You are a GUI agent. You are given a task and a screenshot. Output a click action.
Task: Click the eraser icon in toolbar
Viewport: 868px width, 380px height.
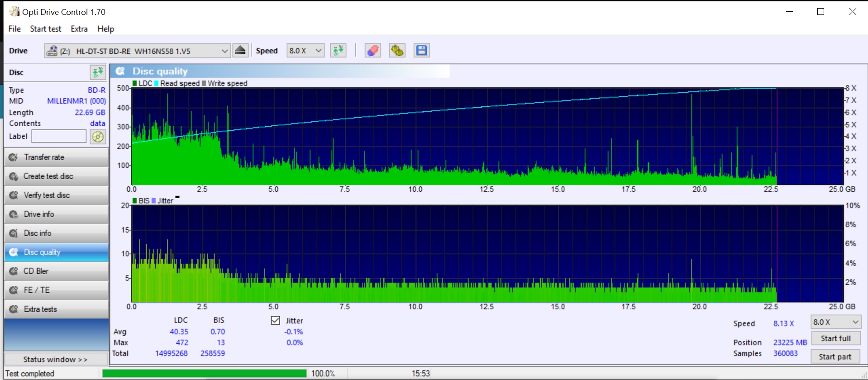[x=373, y=51]
